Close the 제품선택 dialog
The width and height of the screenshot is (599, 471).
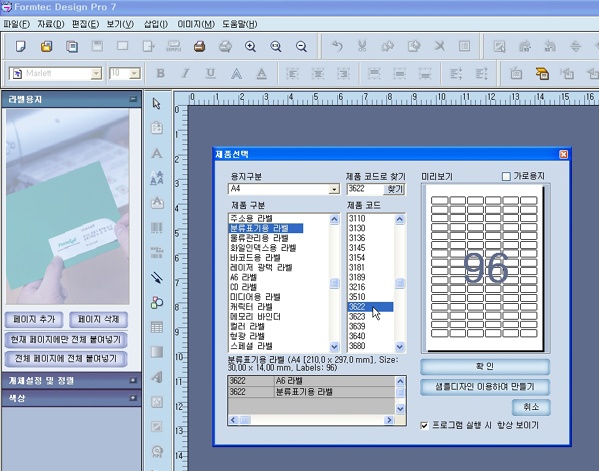click(x=563, y=154)
